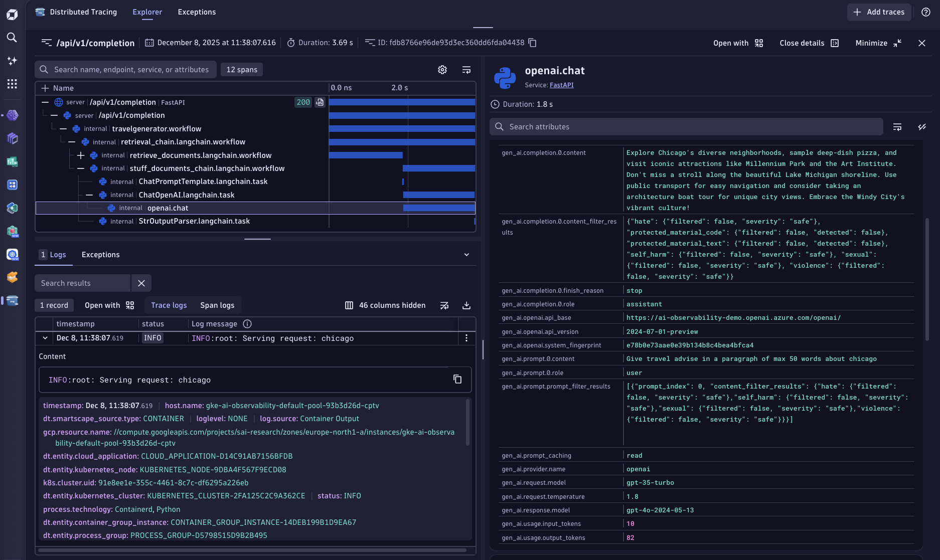Select the Trace logs toggle
The width and height of the screenshot is (940, 560).
(169, 305)
